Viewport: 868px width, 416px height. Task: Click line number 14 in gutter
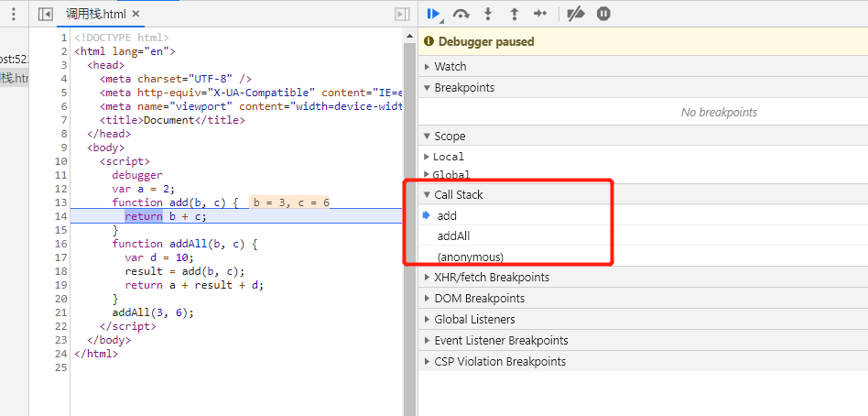(61, 216)
